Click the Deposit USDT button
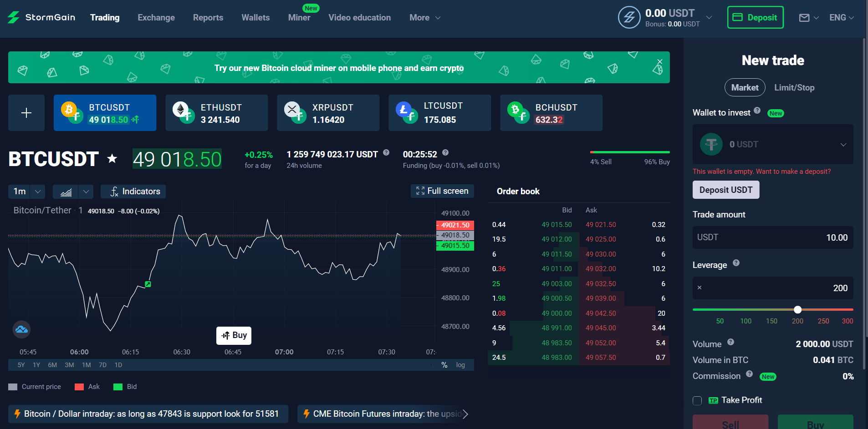 (726, 190)
